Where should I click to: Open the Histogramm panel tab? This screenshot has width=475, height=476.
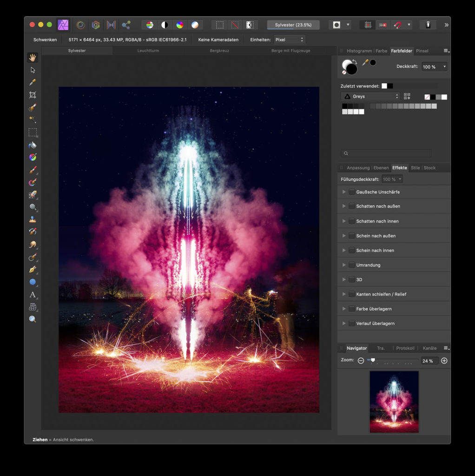click(359, 51)
